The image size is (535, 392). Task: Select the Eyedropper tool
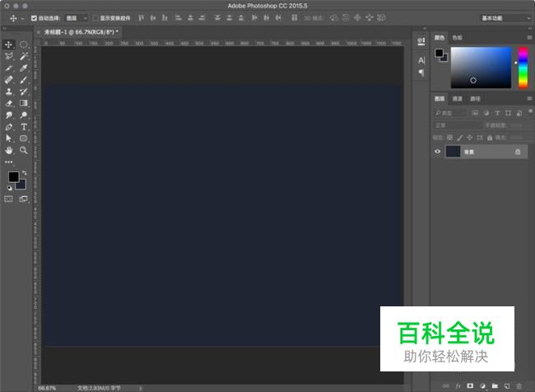point(23,68)
